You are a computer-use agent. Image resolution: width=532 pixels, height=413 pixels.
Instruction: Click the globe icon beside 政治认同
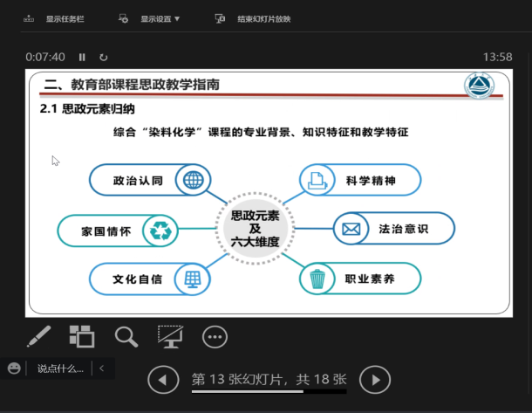[x=193, y=181]
